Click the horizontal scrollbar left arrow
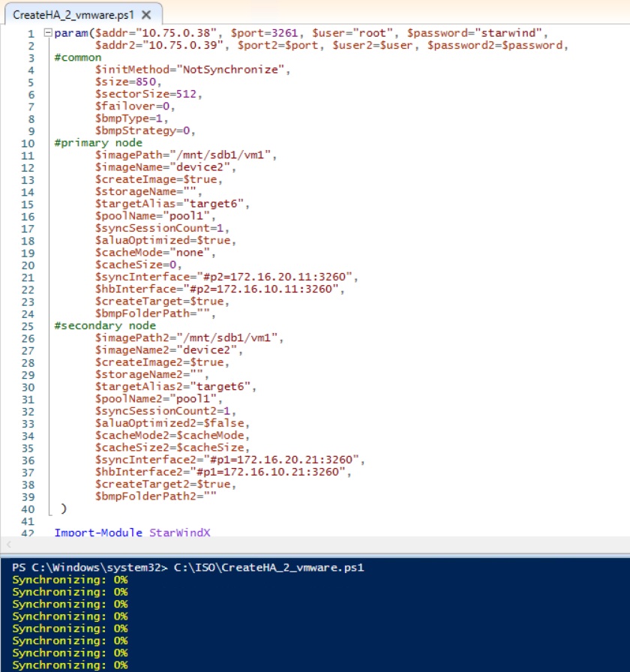 tap(8, 544)
